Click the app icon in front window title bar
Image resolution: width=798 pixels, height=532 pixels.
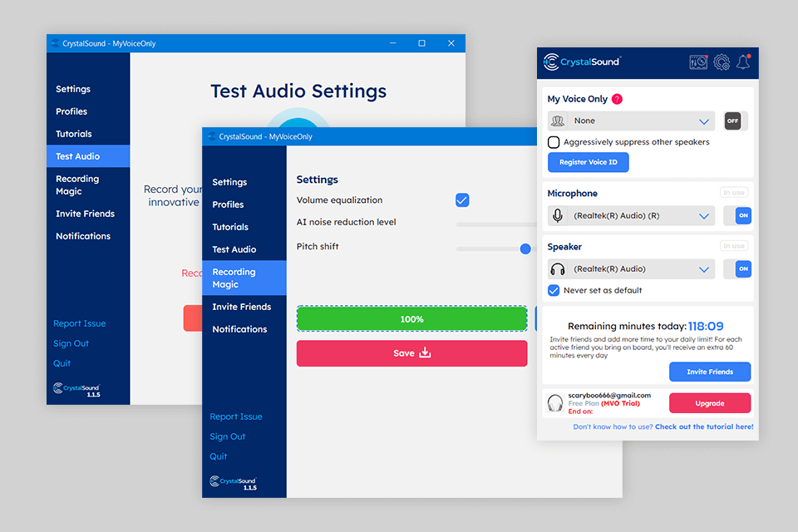[212, 136]
